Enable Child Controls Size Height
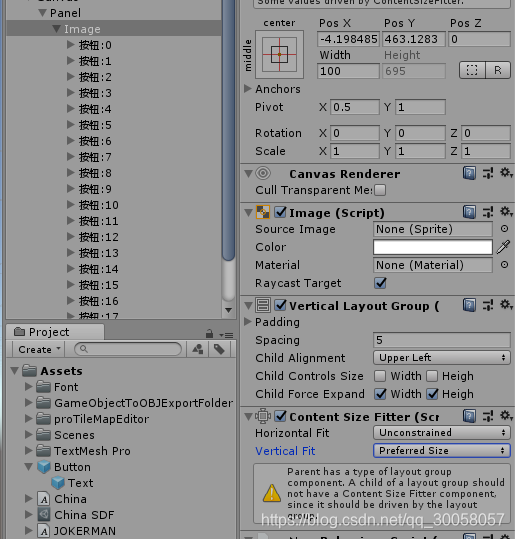 [x=432, y=376]
